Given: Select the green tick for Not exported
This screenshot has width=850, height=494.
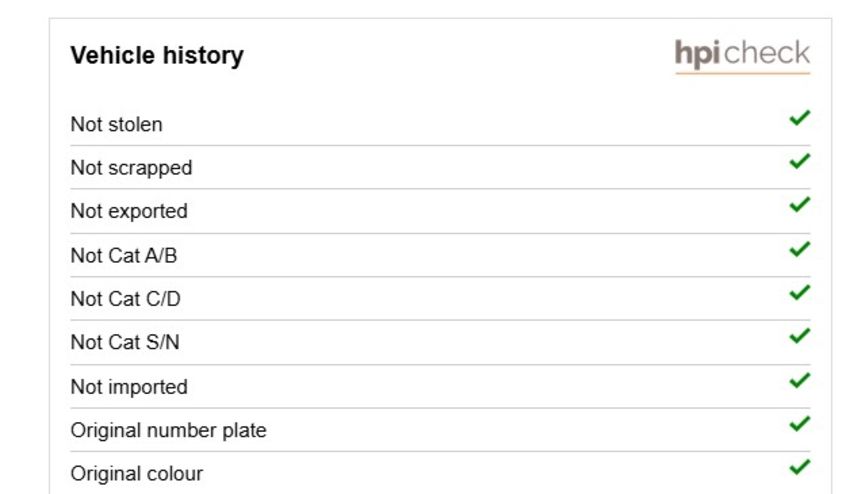Looking at the screenshot, I should [x=800, y=204].
